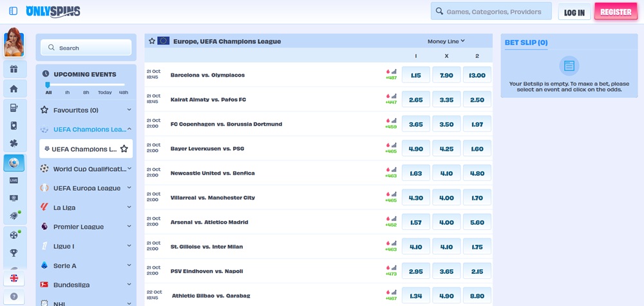Open stats bars icon for Bayer Leverkusen vs. PSG
Viewport: 644px width, 306px height.
coord(394,145)
